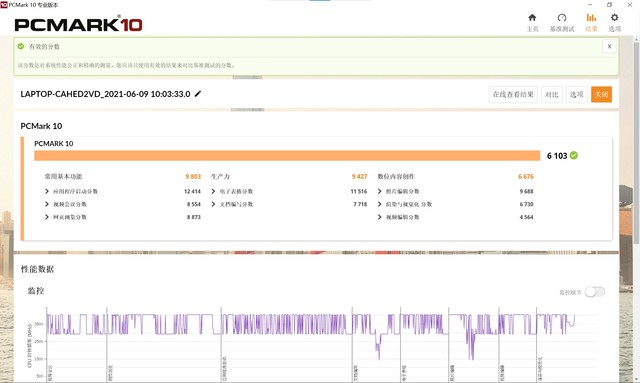
Task: Click the Essentials score 9 803
Action: [x=193, y=176]
